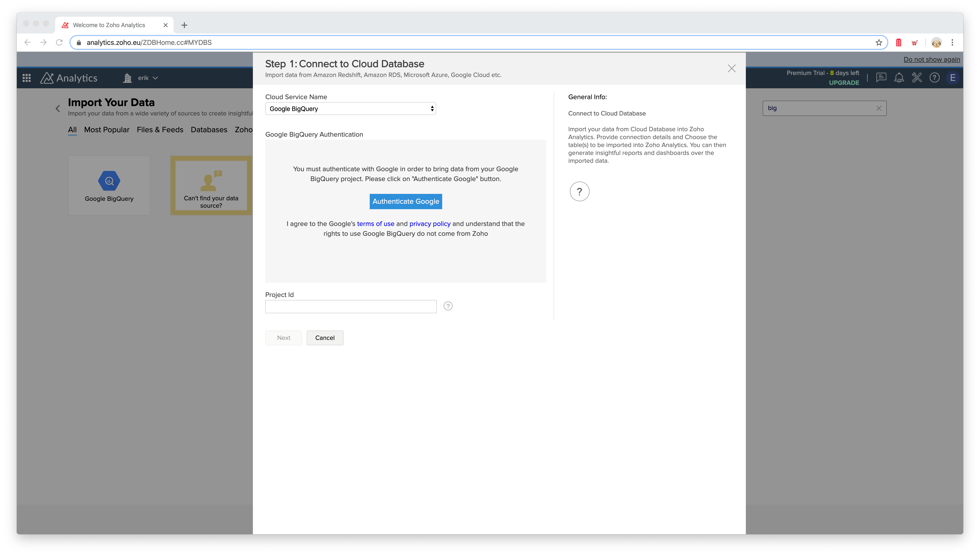This screenshot has height=555, width=980.
Task: Select the Databases tab
Action: [x=209, y=129]
